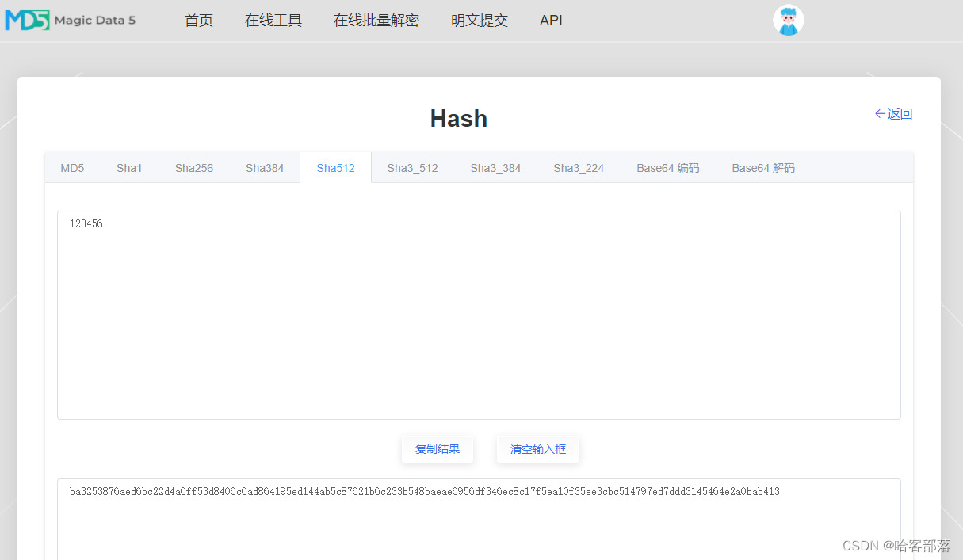Switch to the Sha384 tab
The width and height of the screenshot is (963, 560).
click(265, 168)
